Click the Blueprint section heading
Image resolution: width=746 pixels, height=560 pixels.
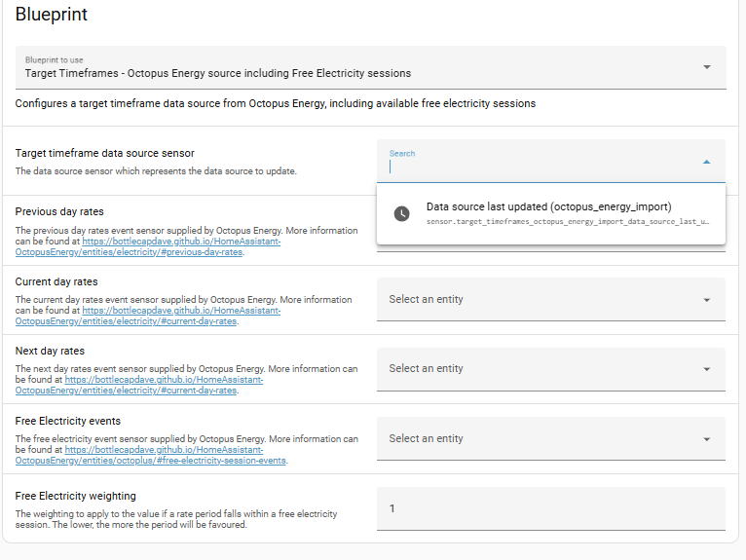pos(52,15)
